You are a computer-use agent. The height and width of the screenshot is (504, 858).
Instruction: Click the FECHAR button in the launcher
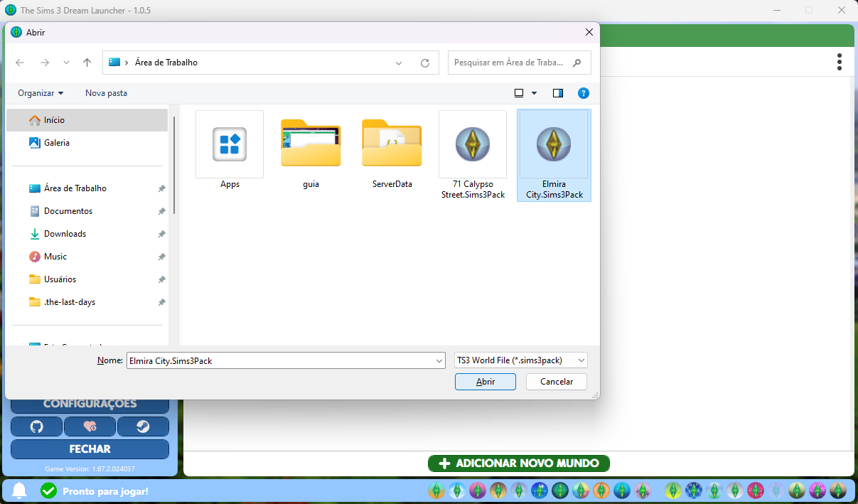pos(90,449)
